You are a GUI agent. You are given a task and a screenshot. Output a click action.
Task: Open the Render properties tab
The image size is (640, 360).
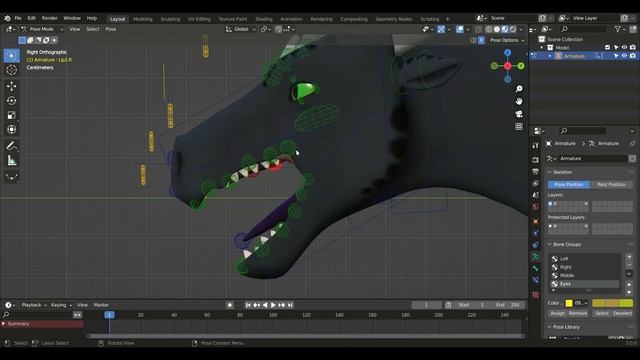536,160
